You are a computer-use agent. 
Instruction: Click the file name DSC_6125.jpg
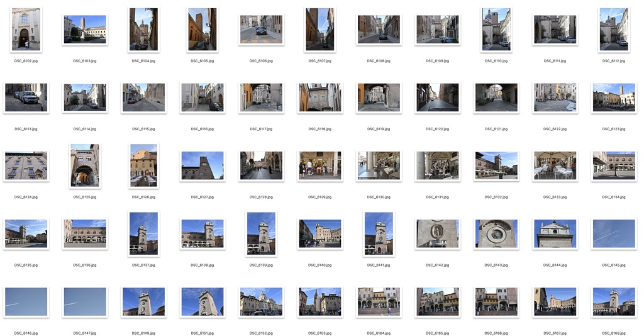tap(85, 197)
